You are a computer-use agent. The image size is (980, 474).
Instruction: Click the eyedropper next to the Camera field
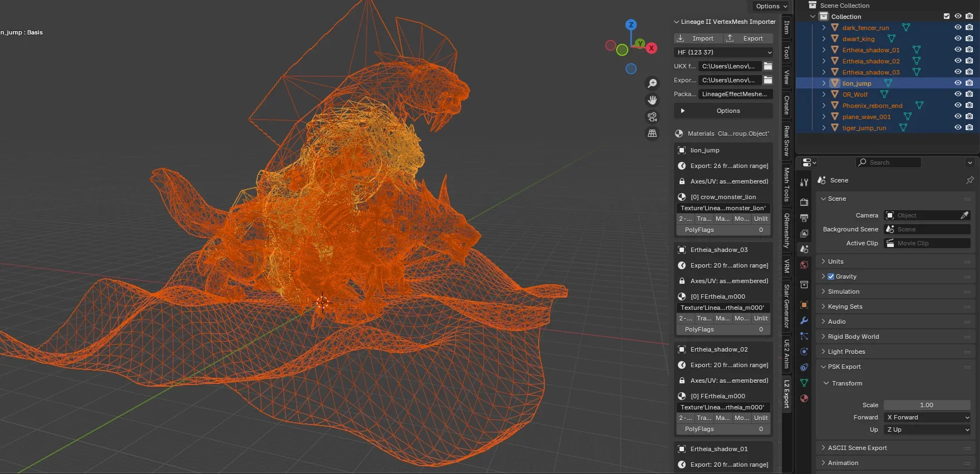[x=964, y=215]
